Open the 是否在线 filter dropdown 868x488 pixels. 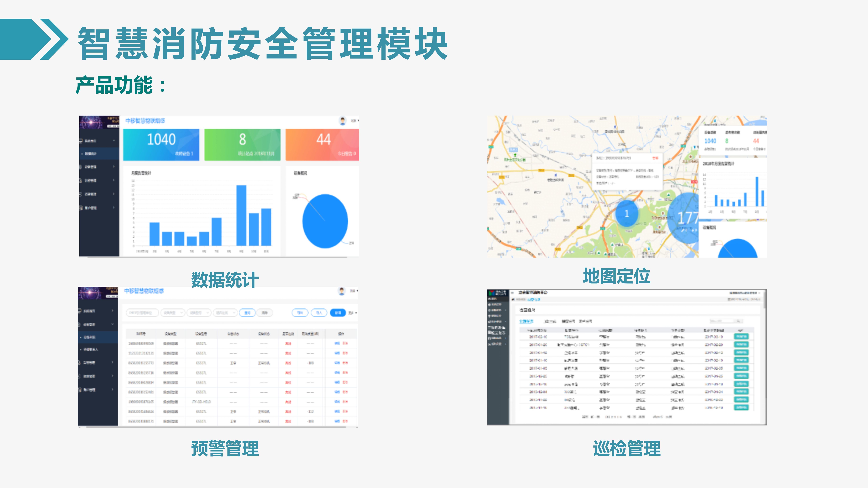point(225,313)
